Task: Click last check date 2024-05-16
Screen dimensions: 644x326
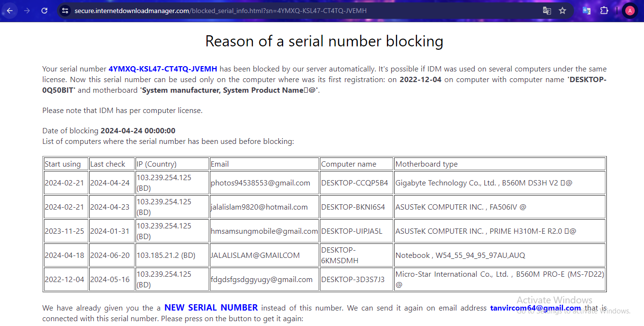Action: [110, 279]
